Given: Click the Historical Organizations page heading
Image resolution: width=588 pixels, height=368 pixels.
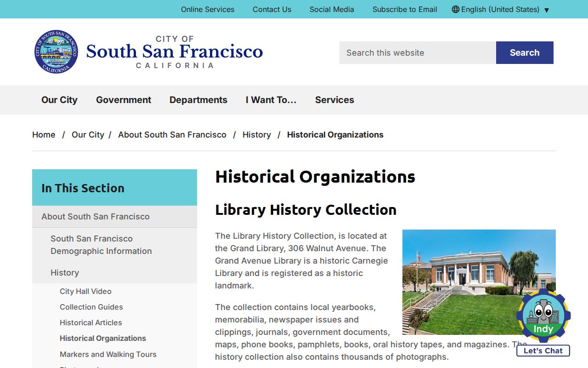Looking at the screenshot, I should [x=315, y=177].
